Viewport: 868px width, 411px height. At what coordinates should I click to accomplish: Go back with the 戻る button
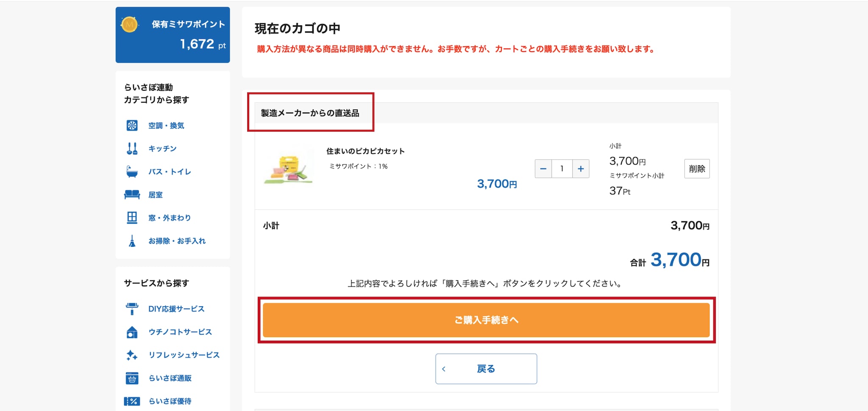(486, 369)
